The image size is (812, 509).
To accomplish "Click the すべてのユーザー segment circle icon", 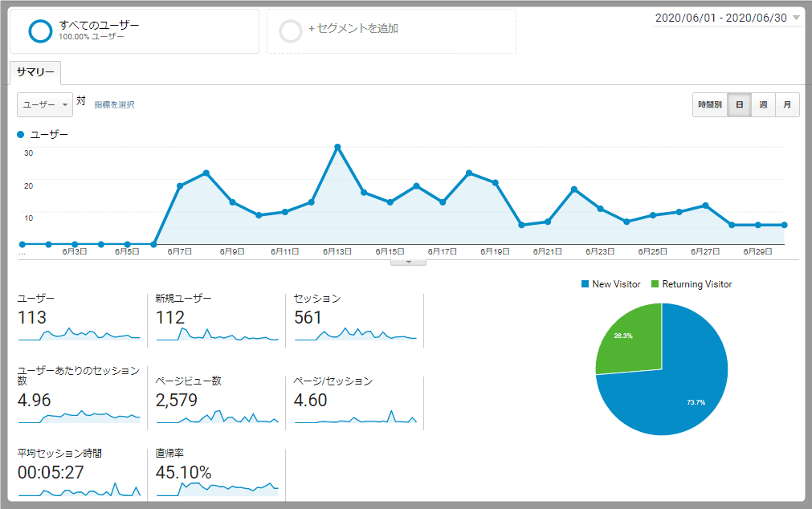I will click(x=40, y=31).
